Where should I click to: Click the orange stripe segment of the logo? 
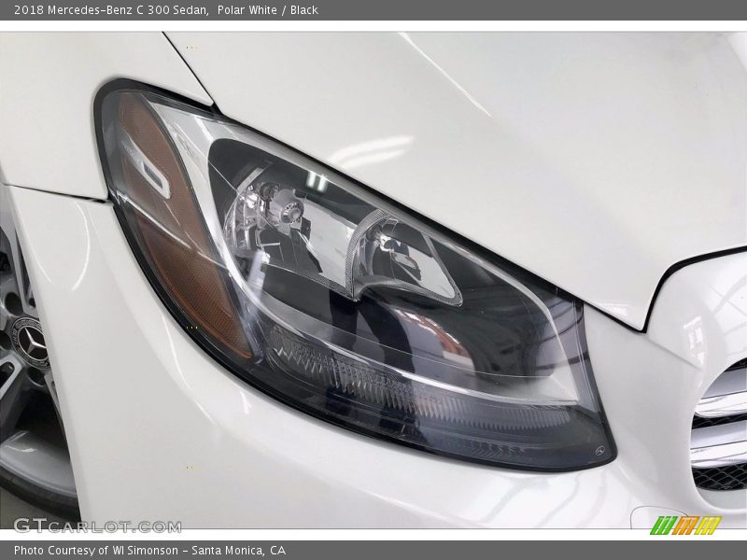point(685,525)
